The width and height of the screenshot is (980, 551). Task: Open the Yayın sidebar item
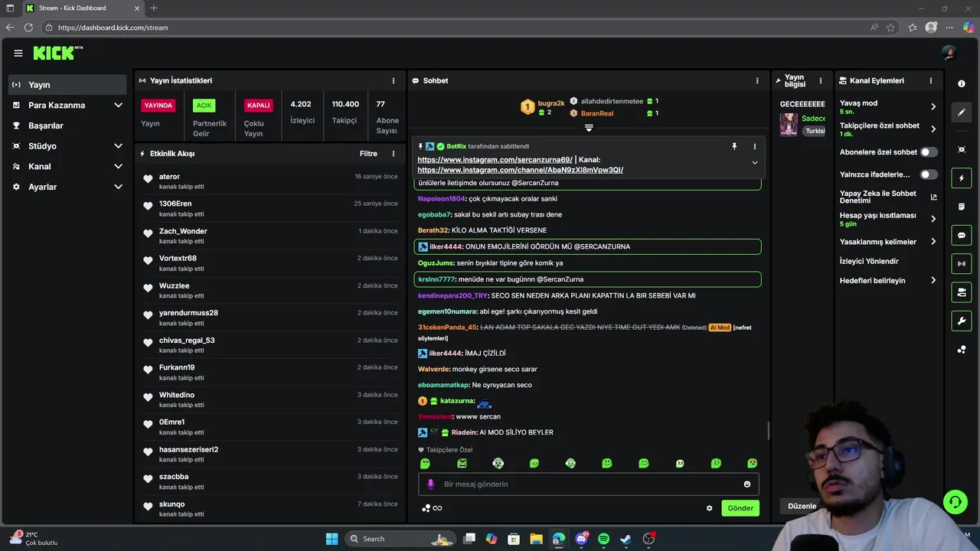pyautogui.click(x=67, y=84)
